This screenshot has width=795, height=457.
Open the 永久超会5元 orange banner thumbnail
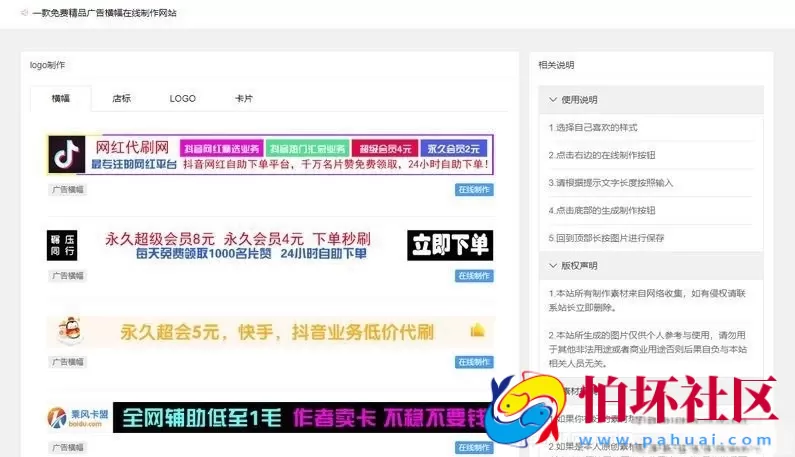pos(270,332)
